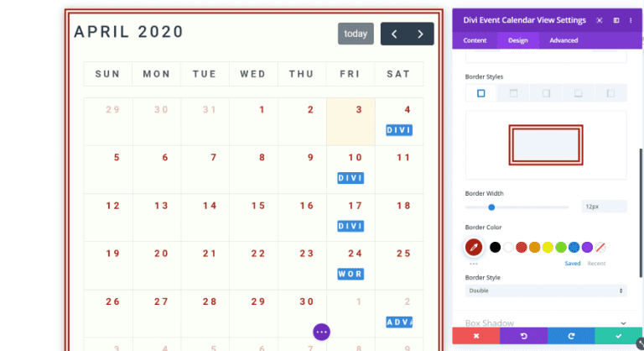Expand the Box Shadow section
644x351 pixels.
tap(546, 323)
